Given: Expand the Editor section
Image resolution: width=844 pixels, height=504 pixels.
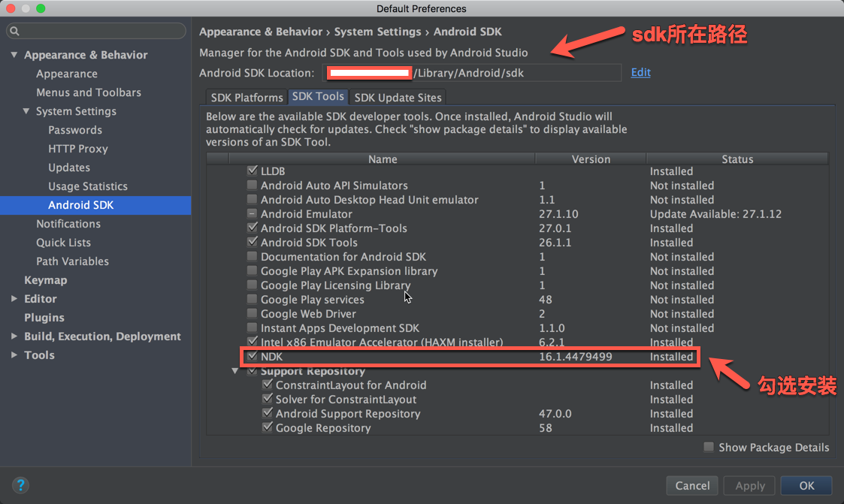Looking at the screenshot, I should point(14,298).
